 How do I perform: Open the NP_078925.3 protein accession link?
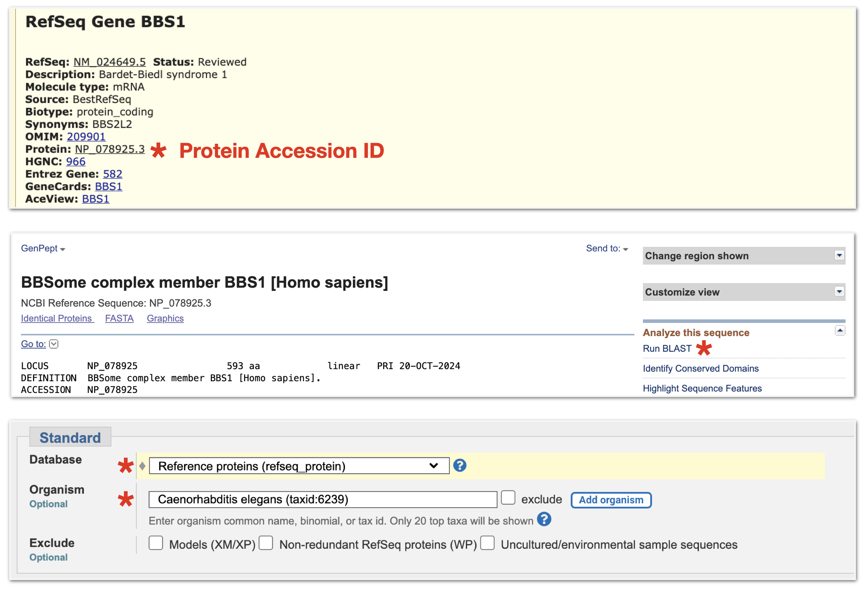[x=110, y=149]
